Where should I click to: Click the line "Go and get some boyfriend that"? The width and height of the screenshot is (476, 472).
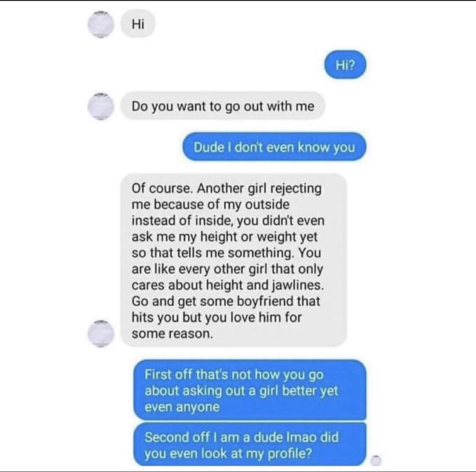pos(226,302)
